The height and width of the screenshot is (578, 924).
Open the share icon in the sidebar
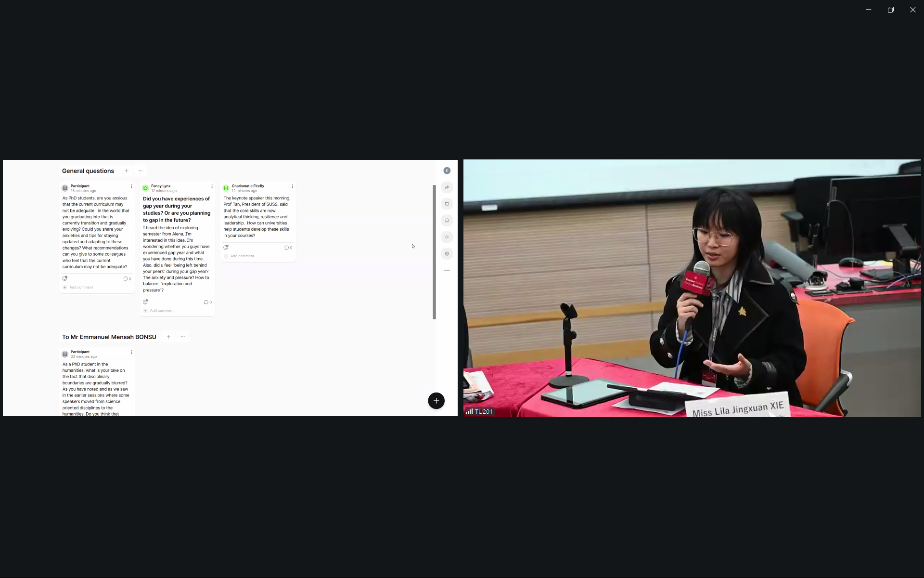[447, 187]
